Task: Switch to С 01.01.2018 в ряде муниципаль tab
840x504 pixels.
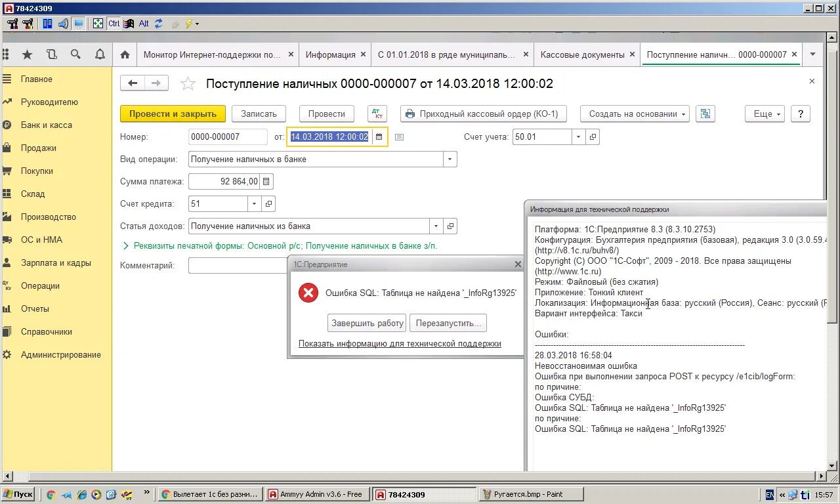Action: click(x=451, y=54)
